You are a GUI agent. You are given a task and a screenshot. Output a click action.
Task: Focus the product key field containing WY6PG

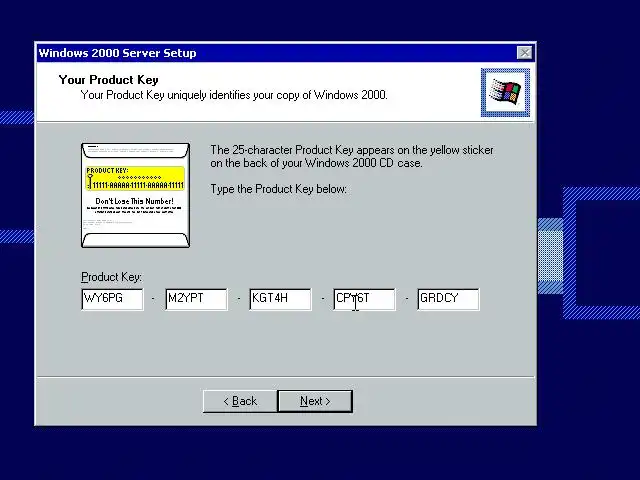click(x=112, y=299)
